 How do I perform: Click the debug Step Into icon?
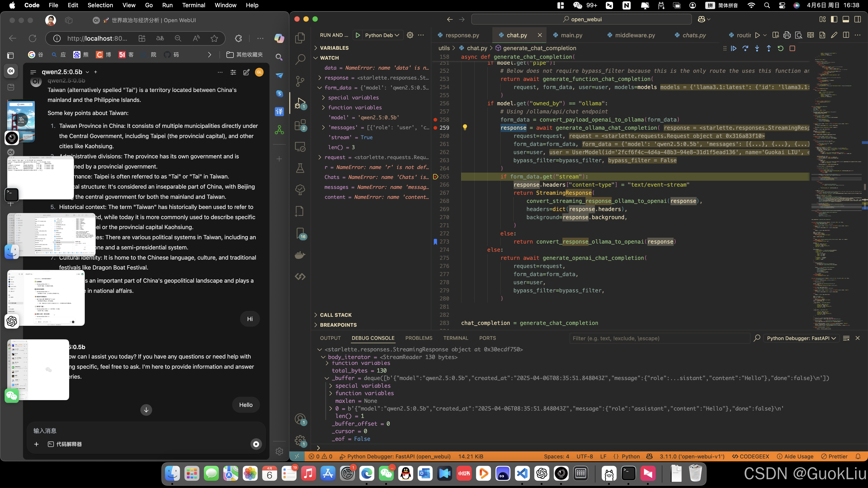pyautogui.click(x=757, y=49)
